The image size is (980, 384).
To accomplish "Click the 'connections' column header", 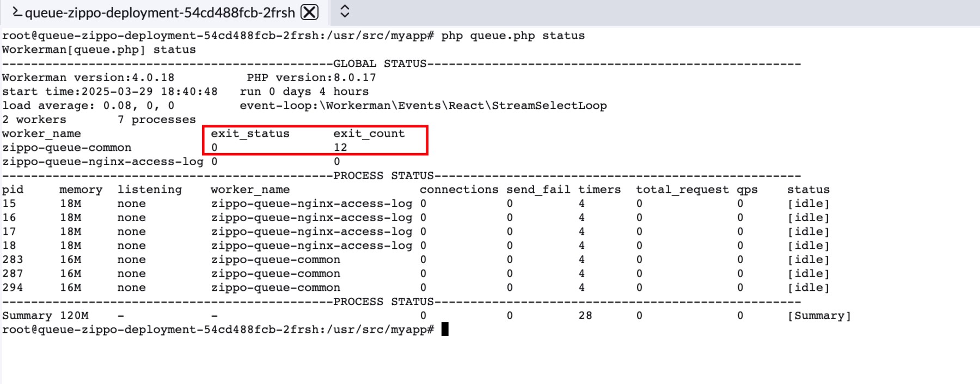I will click(459, 190).
